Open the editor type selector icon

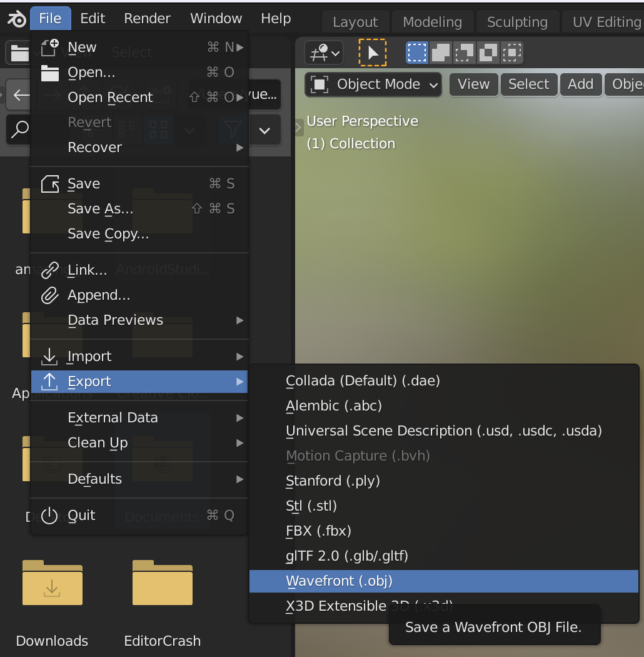tap(324, 53)
